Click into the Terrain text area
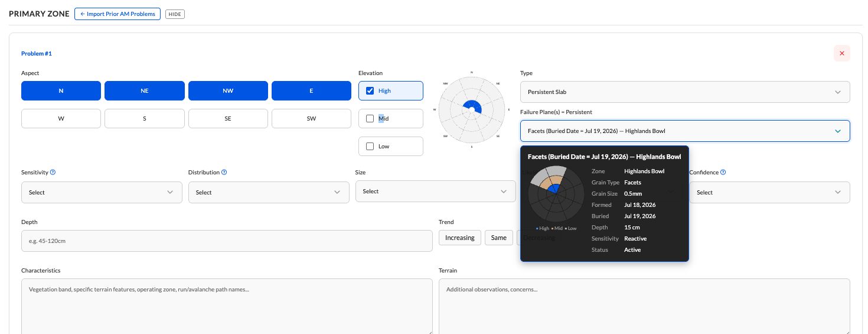This screenshot has width=868, height=334. point(644,306)
